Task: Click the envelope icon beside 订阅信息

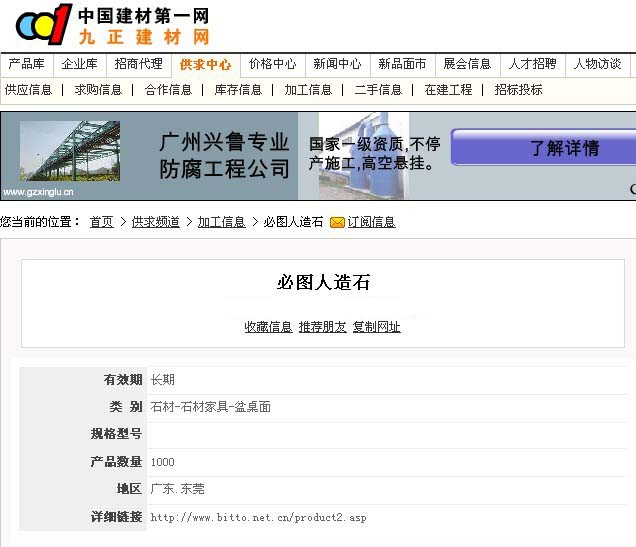Action: pos(337,222)
